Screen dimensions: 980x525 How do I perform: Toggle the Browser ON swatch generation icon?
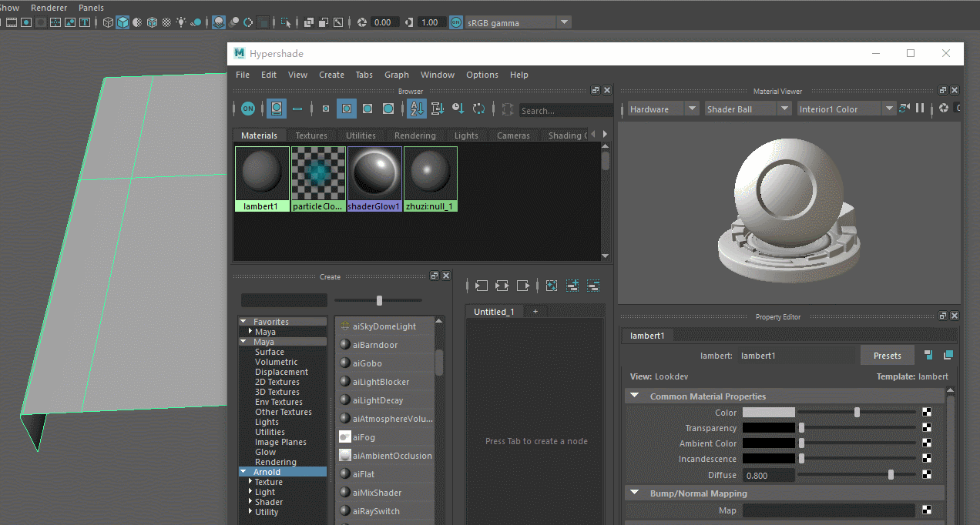[248, 109]
